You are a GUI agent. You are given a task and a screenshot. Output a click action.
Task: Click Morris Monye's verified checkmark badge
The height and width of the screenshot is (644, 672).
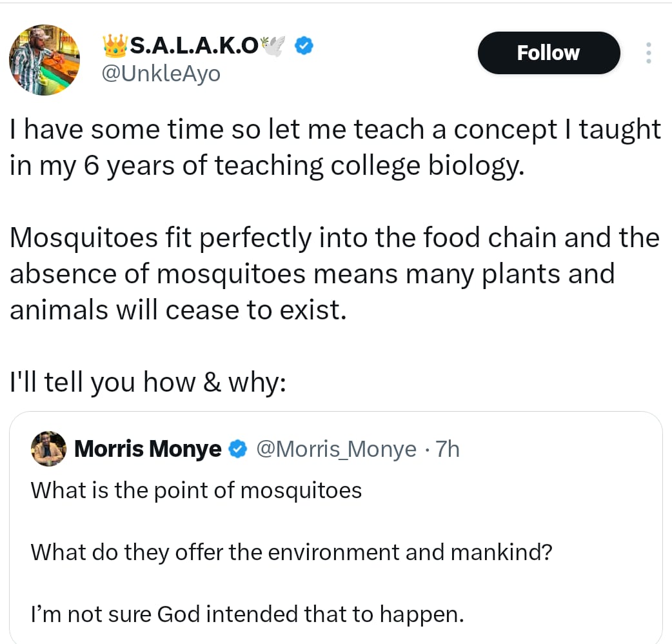pyautogui.click(x=238, y=448)
